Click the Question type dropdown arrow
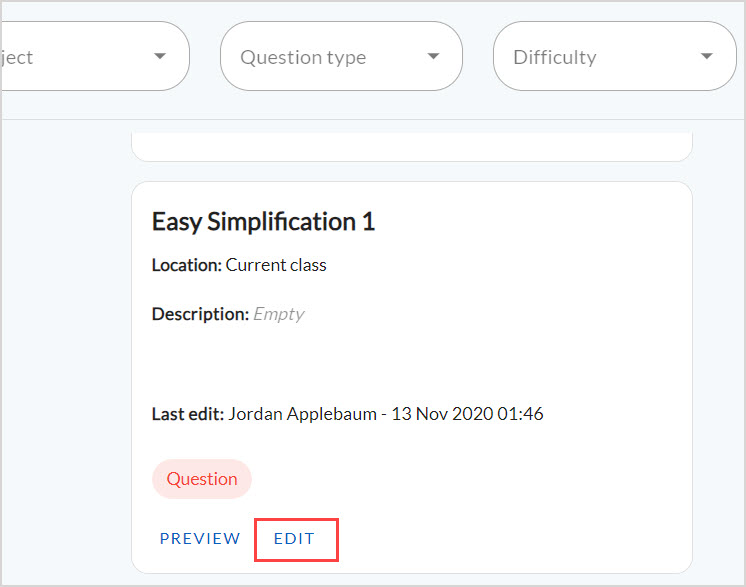 (x=433, y=57)
